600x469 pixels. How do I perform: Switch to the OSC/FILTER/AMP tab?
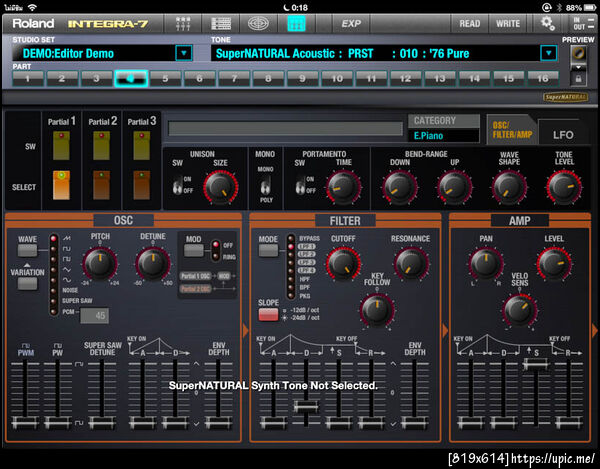pos(512,130)
